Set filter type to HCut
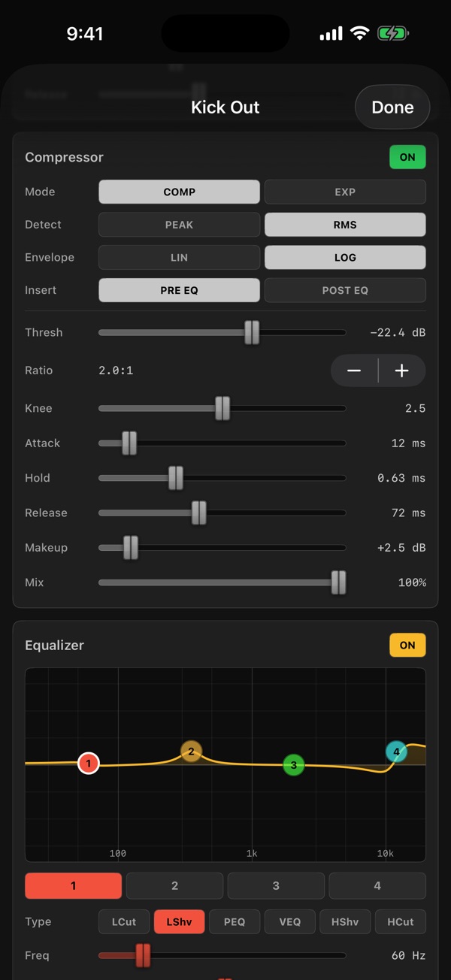The width and height of the screenshot is (451, 980). click(x=401, y=921)
